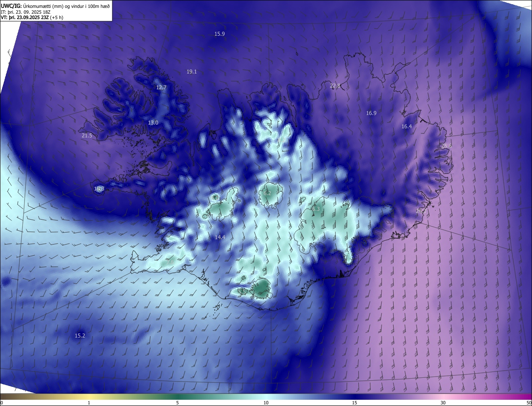Click the map value 15.9
Viewport: 532px width, 406px height.
pos(219,34)
